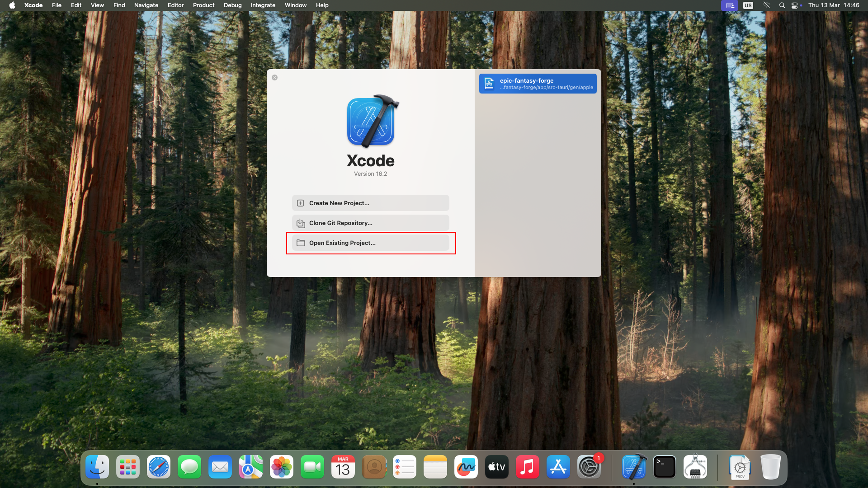Open the View menu

[97, 5]
